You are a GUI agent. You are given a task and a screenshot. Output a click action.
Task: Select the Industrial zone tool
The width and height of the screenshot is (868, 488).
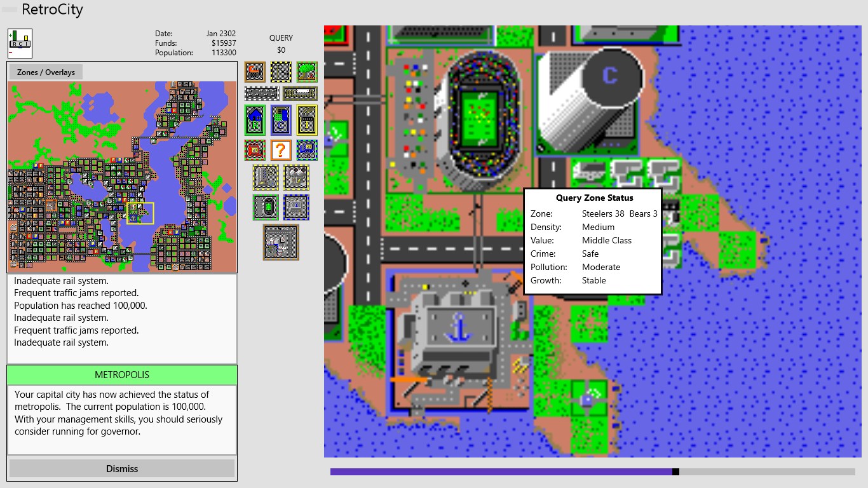307,120
